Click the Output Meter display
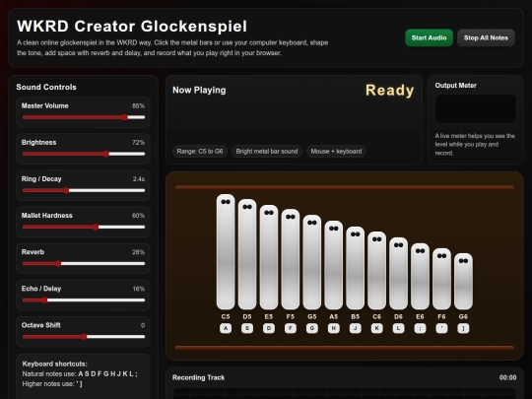532x399 pixels. pos(476,109)
